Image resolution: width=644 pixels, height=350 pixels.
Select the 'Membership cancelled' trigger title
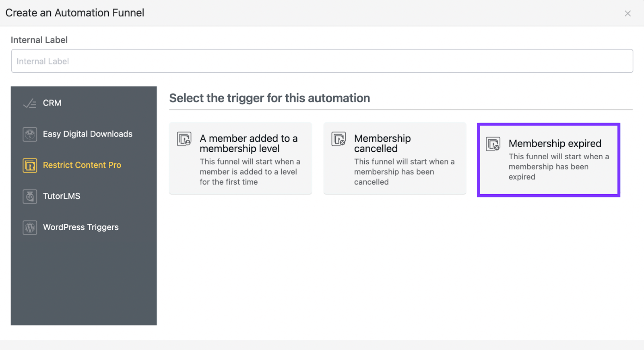382,144
